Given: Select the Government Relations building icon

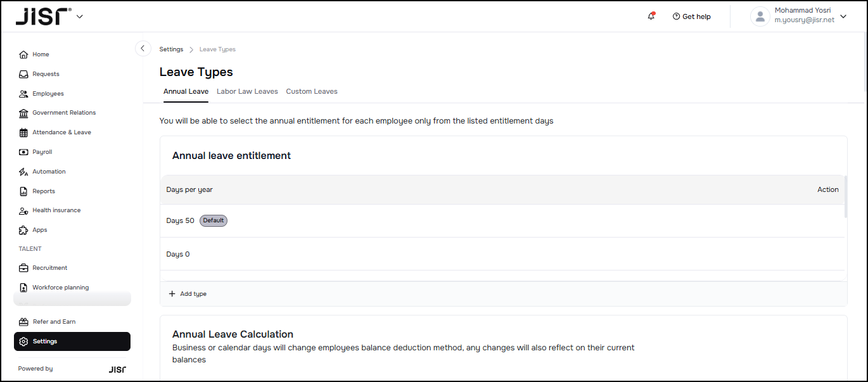Looking at the screenshot, I should click(x=23, y=113).
